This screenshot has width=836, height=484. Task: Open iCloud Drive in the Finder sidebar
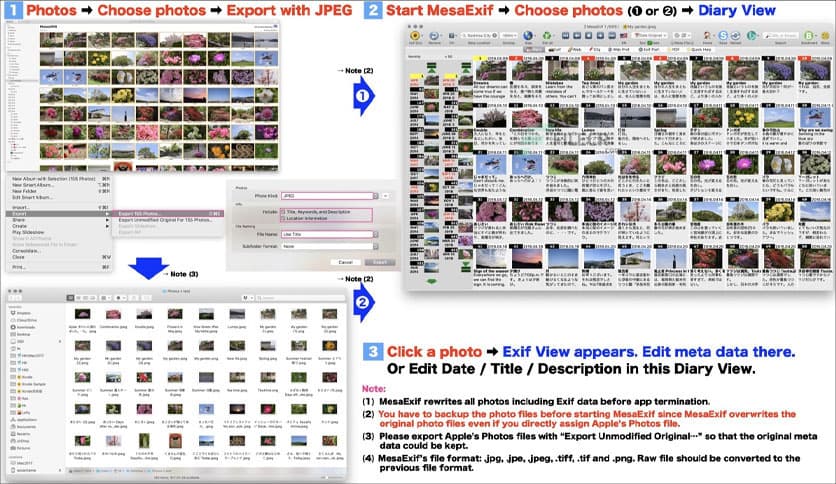22,320
